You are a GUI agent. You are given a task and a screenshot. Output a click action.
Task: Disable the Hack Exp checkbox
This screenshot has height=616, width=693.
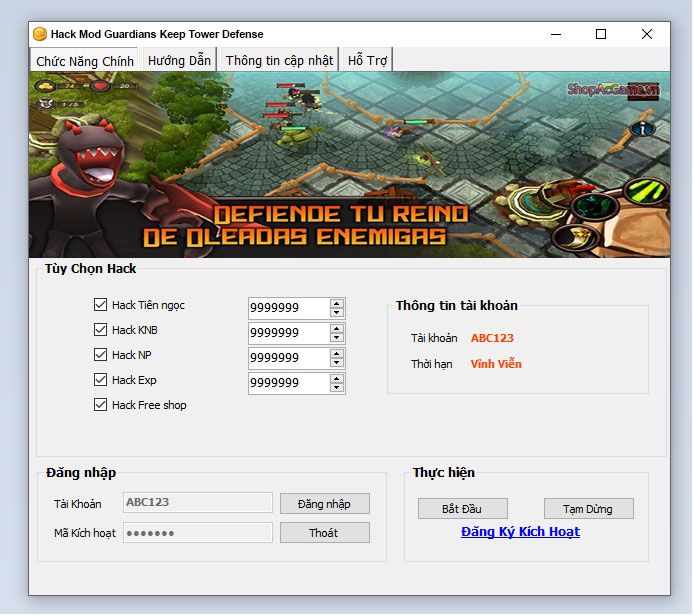click(x=100, y=380)
